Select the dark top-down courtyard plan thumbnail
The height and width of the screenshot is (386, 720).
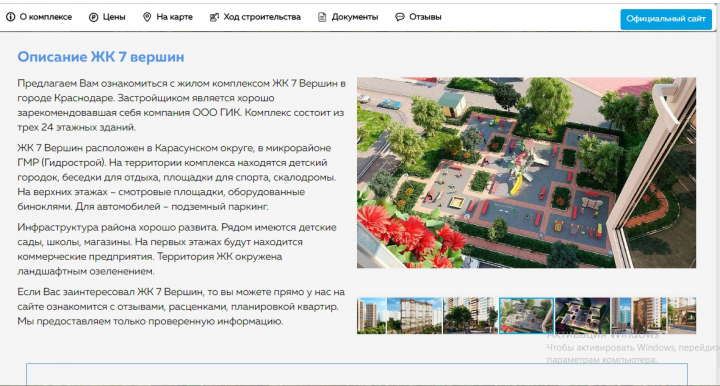click(582, 315)
